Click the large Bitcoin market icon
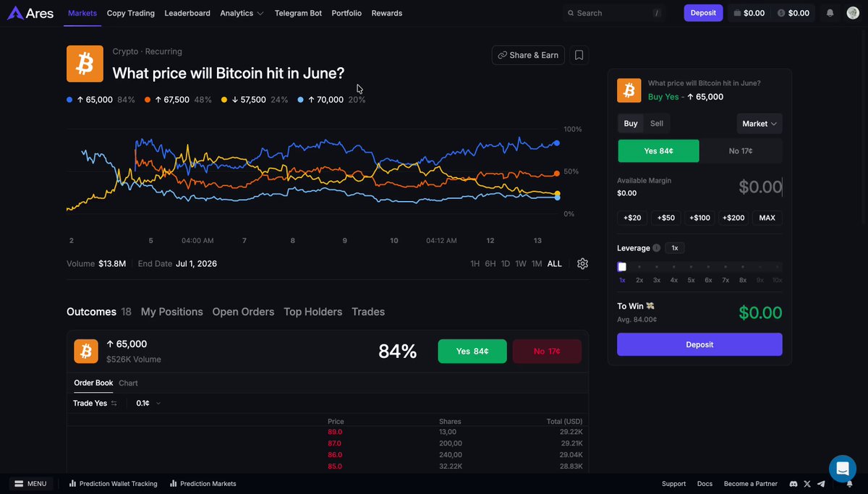868x494 pixels. pyautogui.click(x=85, y=64)
